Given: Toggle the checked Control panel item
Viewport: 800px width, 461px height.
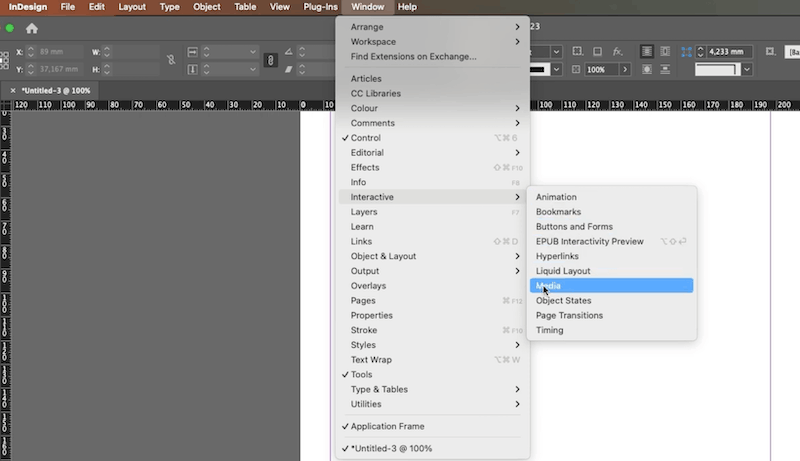Looking at the screenshot, I should pyautogui.click(x=433, y=138).
